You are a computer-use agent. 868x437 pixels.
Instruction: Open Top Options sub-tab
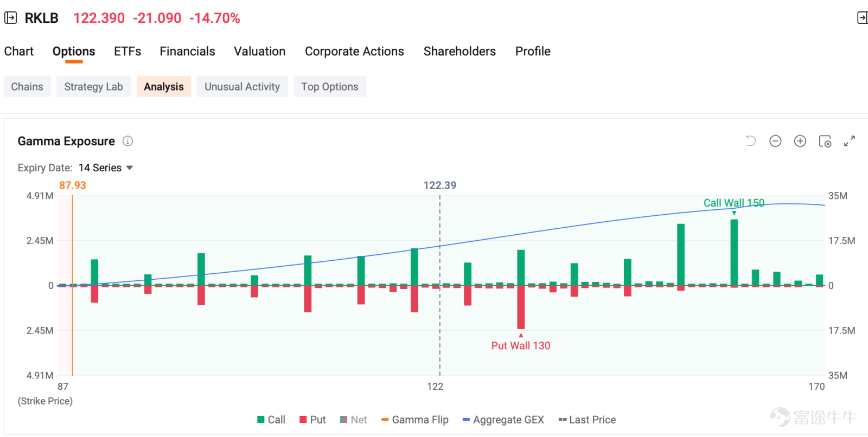click(x=330, y=87)
